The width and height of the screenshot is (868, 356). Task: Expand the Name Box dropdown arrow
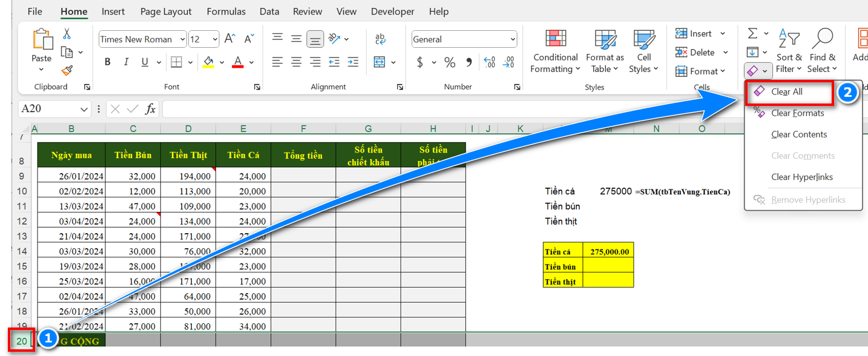click(x=84, y=109)
